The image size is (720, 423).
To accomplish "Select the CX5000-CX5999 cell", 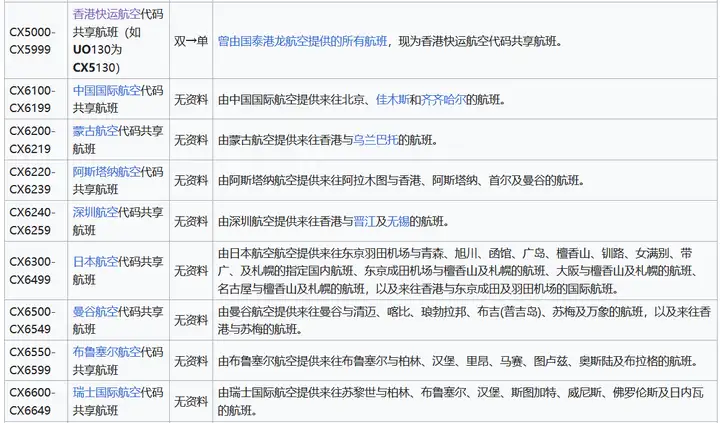I will tap(36, 41).
